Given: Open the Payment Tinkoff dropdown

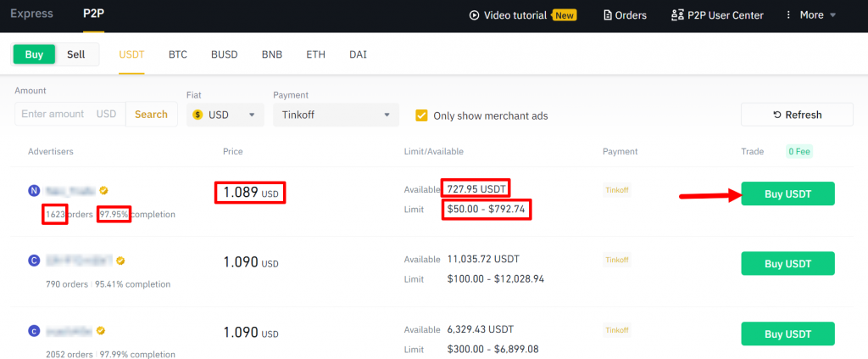Looking at the screenshot, I should click(x=336, y=115).
